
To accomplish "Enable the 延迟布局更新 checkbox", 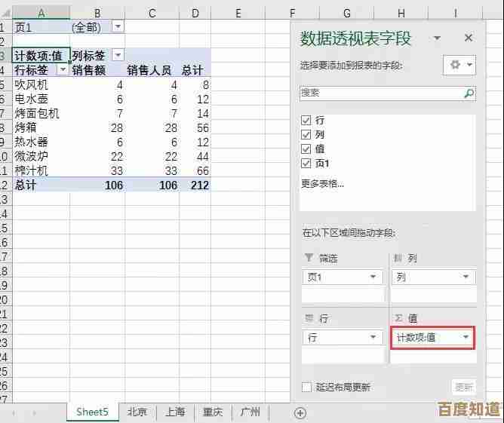I will click(306, 387).
